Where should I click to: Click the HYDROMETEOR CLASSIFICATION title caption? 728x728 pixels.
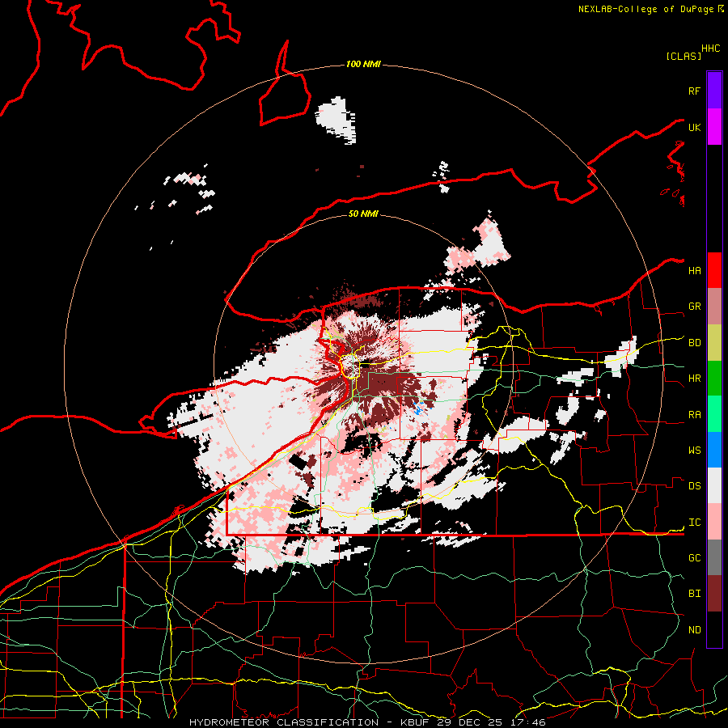click(x=284, y=722)
